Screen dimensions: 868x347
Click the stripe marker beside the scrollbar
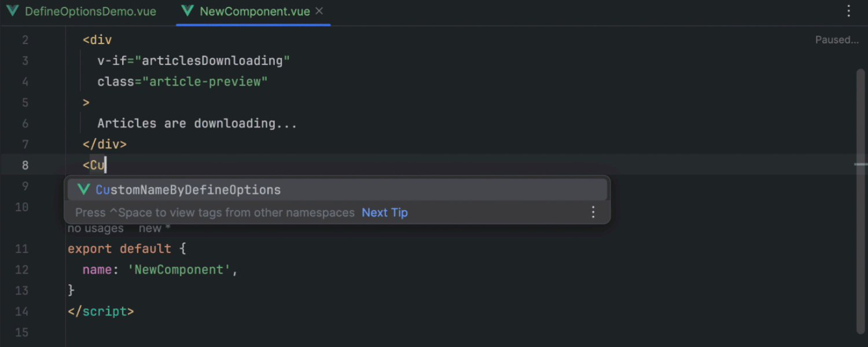click(x=860, y=165)
